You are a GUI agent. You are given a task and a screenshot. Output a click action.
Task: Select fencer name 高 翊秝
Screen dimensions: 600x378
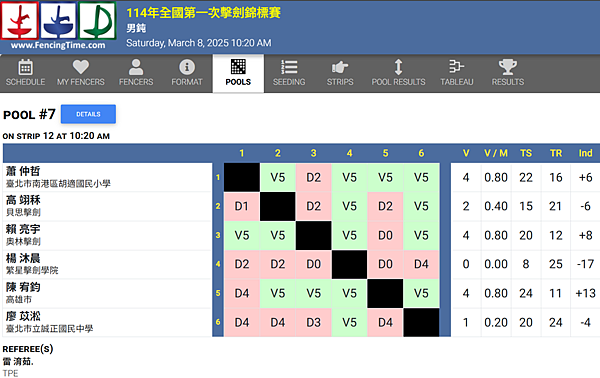pos(23,200)
